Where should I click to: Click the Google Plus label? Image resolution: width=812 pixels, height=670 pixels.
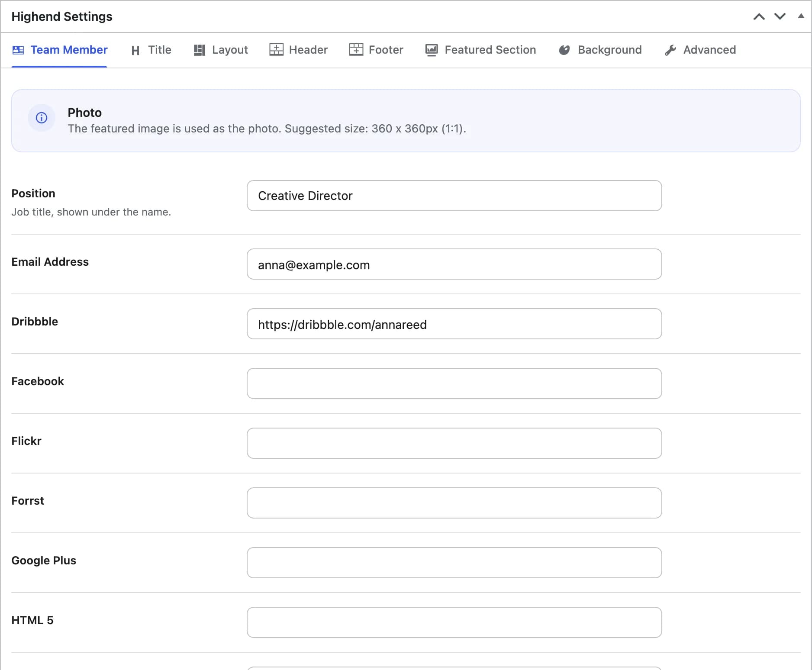pyautogui.click(x=44, y=560)
